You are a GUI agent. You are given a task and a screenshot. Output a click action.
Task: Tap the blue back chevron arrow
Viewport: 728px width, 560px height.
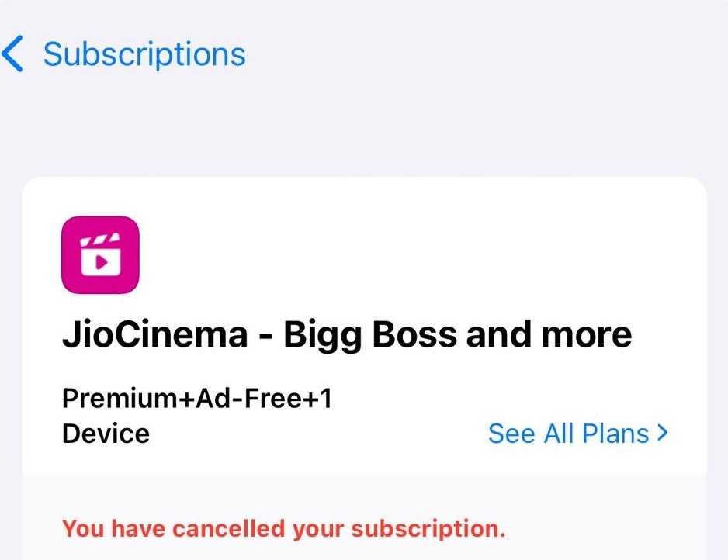pos(12,54)
